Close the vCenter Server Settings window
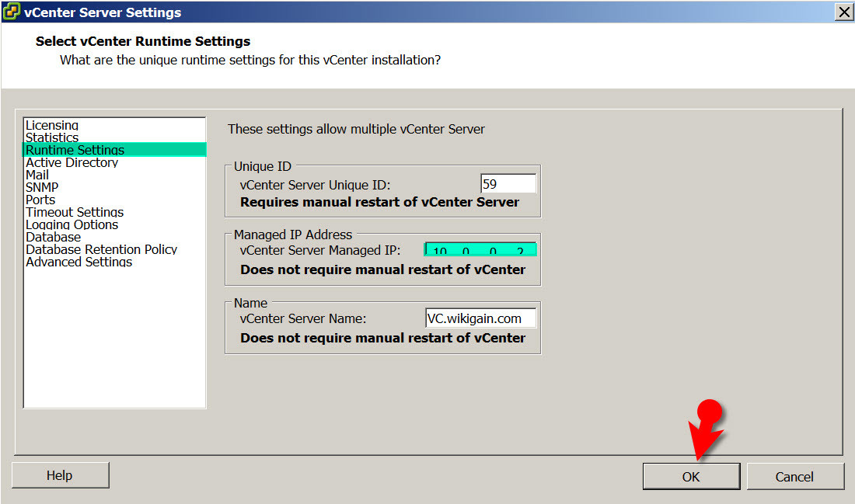The image size is (855, 504). click(x=844, y=12)
